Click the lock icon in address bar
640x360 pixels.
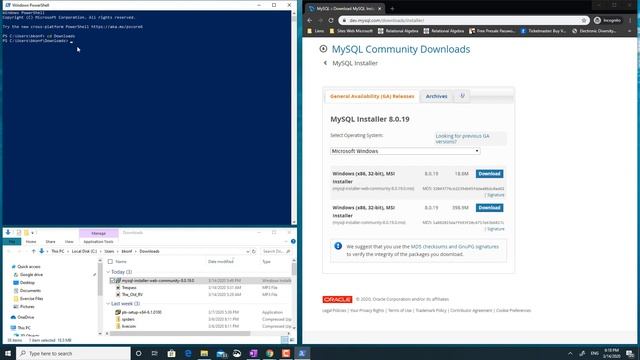(344, 20)
